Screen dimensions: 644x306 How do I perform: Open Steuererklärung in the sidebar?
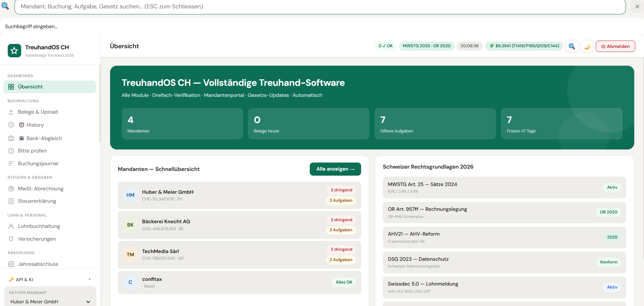[50, 201]
